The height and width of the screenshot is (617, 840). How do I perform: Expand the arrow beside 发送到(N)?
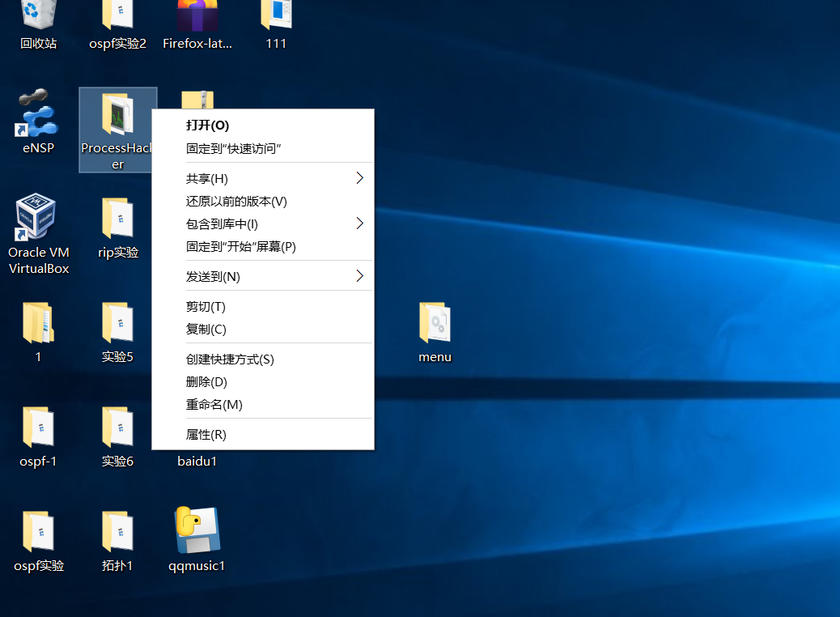360,276
